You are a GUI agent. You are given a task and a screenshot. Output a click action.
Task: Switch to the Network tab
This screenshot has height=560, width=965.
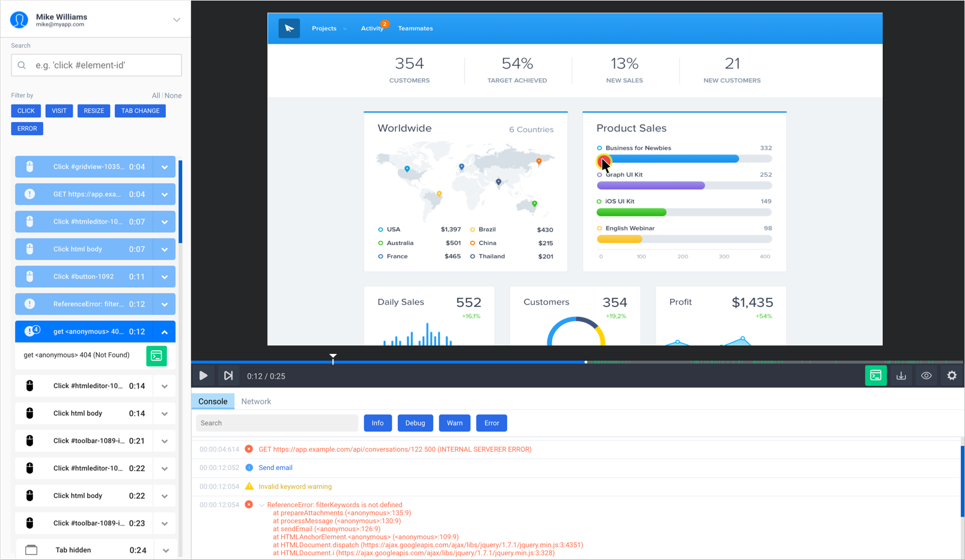(256, 401)
